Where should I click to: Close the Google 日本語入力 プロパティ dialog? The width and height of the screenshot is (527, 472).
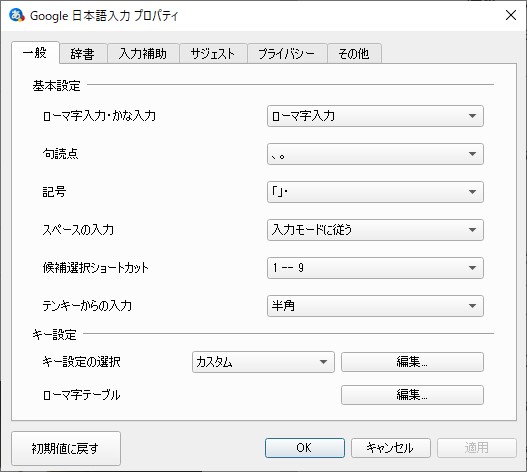[511, 15]
